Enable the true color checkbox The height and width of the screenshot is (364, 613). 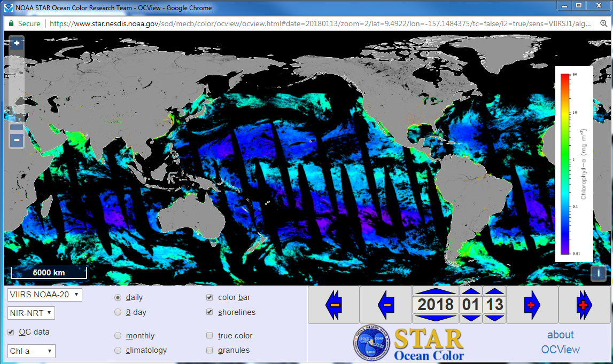[x=209, y=336]
